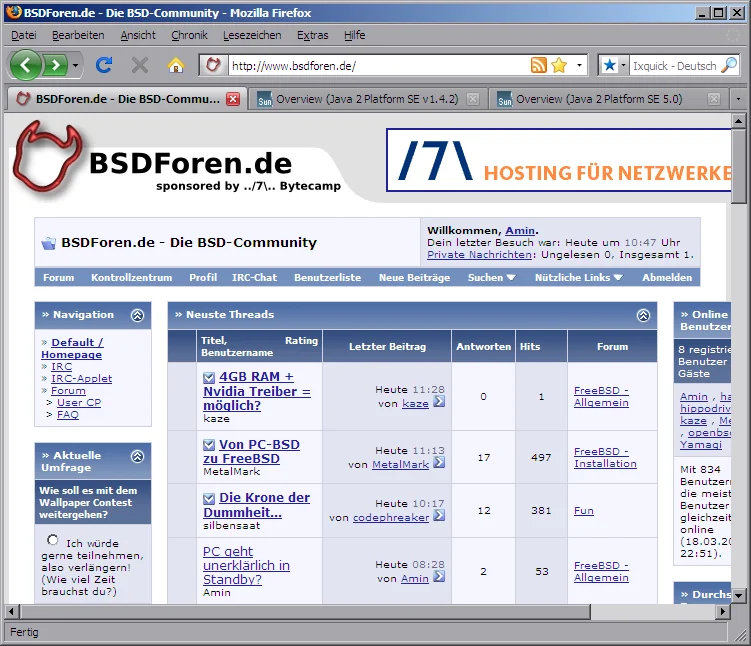Expand the Nützliche Links dropdown menu
This screenshot has width=751, height=646.
(x=618, y=278)
